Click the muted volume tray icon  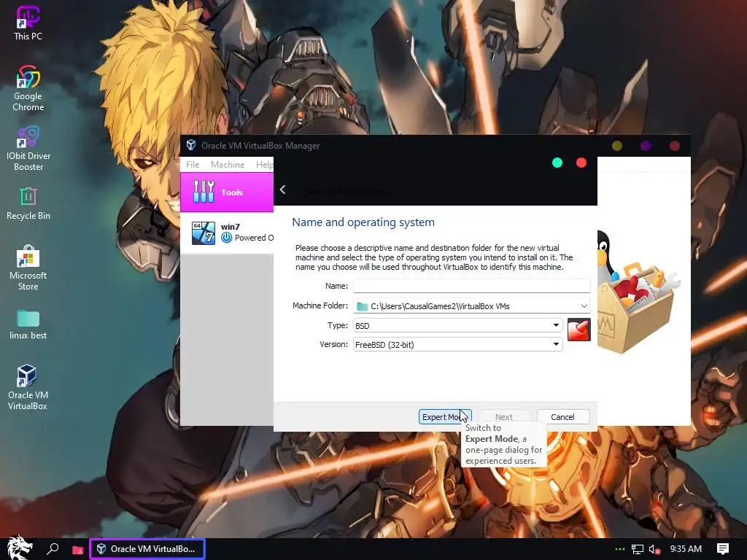654,549
